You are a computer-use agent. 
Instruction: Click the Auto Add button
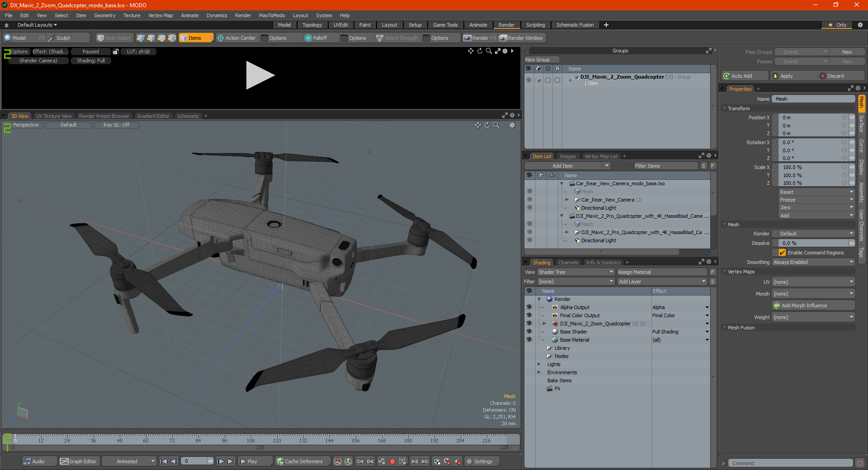coord(745,76)
